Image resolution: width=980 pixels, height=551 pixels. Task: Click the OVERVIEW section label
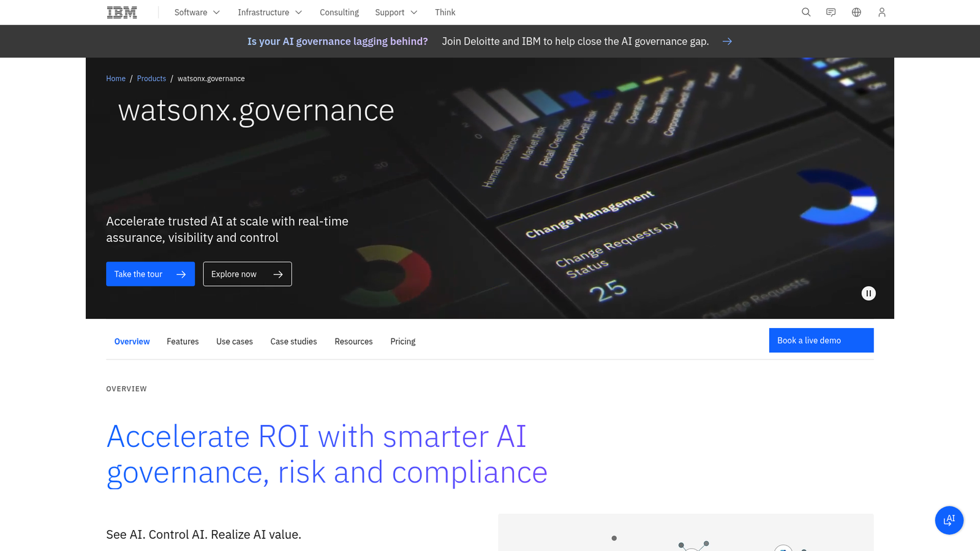pos(127,389)
